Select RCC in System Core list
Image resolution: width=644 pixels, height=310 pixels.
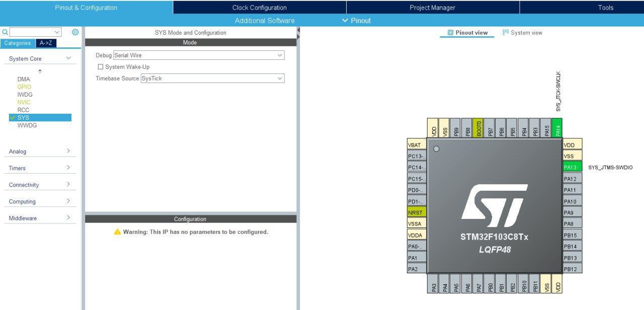click(23, 110)
